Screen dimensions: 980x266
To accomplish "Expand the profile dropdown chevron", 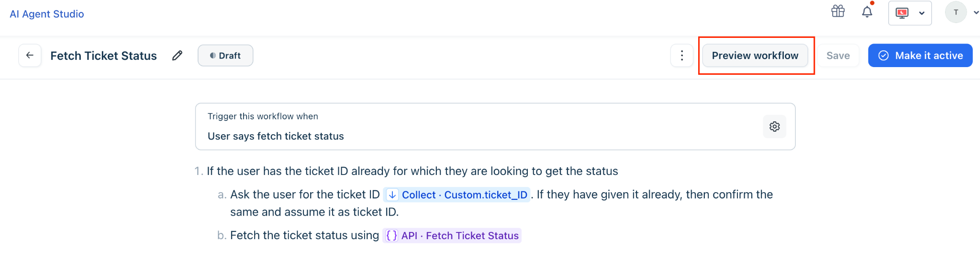I will (976, 13).
